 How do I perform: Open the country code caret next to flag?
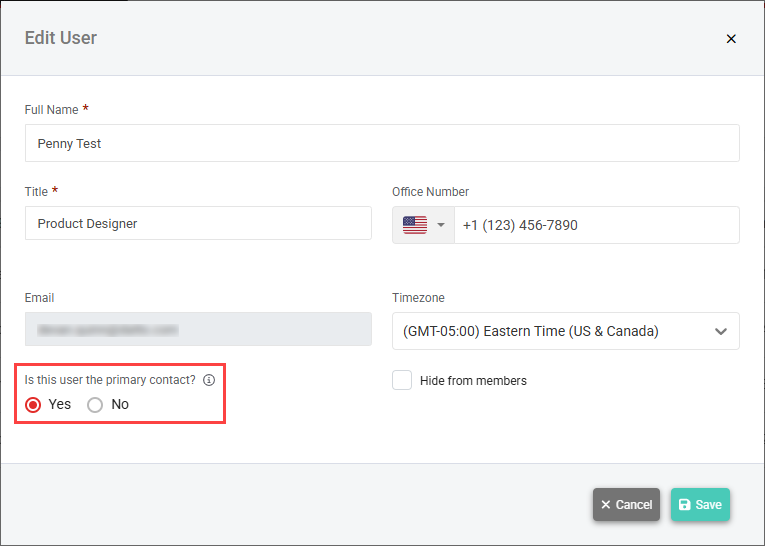tap(441, 225)
